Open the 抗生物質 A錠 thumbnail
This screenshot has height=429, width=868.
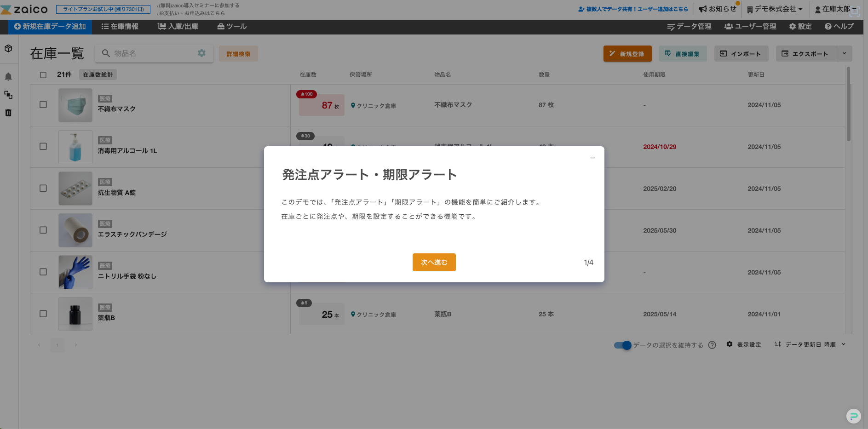[x=75, y=189]
